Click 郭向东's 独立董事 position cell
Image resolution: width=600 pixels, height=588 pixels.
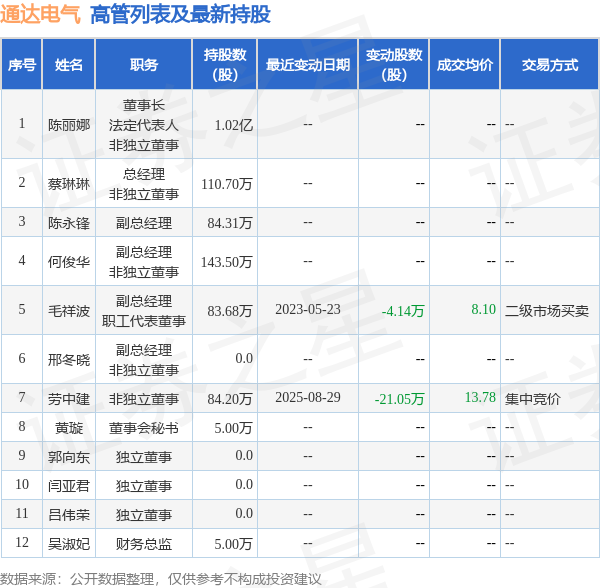[x=143, y=457]
